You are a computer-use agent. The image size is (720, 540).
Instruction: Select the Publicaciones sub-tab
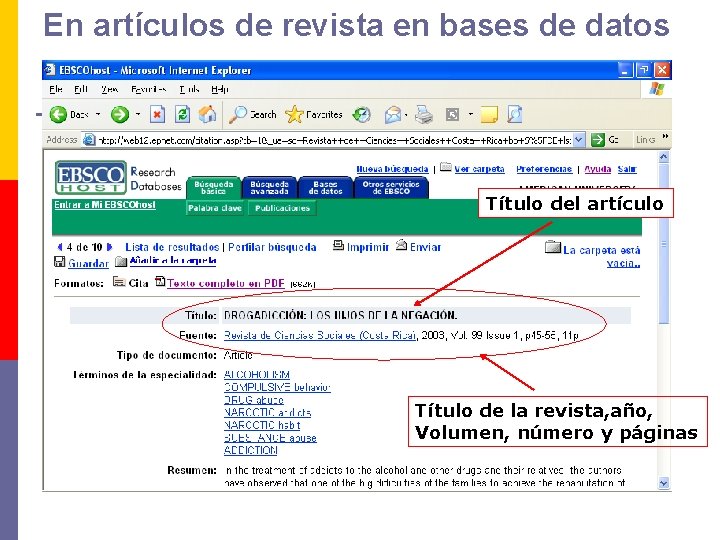click(x=282, y=208)
